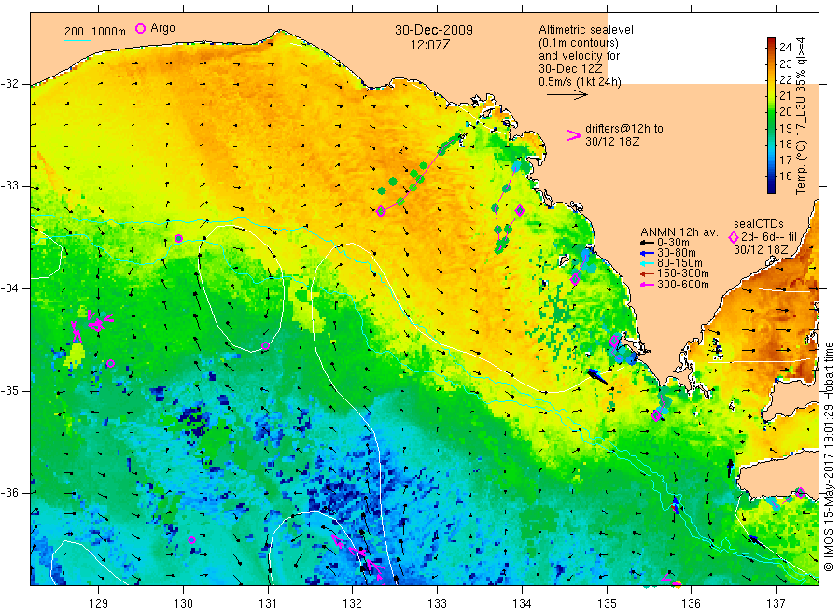Click seal CTD diamond near 135.6°E, 35.2°S
The image size is (840, 616).
(x=656, y=415)
